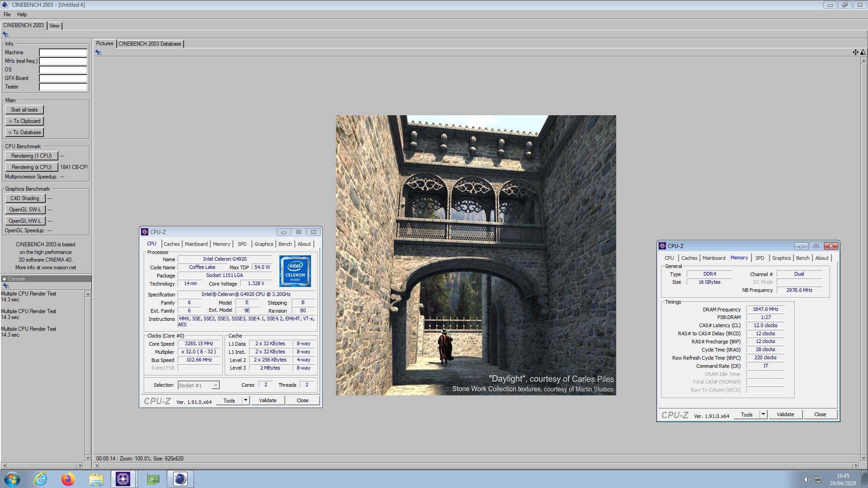Open Mainboard tab in right CPU-Z window
868x488 pixels.
click(x=714, y=258)
